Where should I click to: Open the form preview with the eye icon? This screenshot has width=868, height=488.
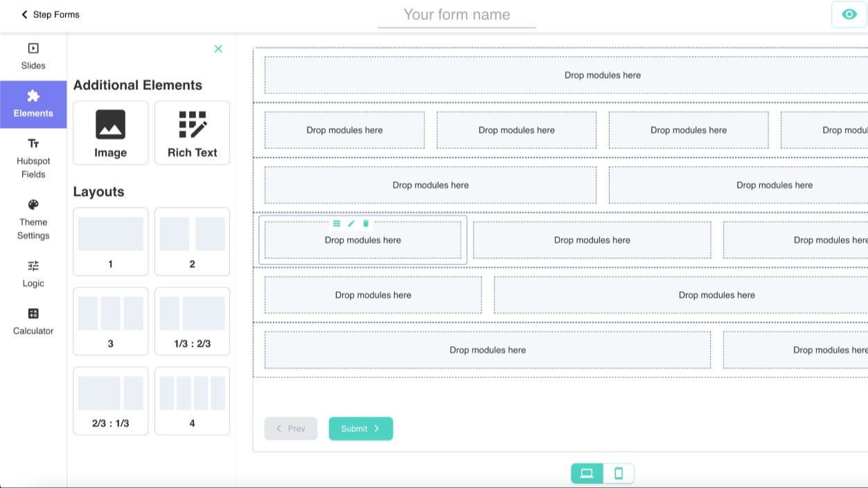[x=849, y=14]
